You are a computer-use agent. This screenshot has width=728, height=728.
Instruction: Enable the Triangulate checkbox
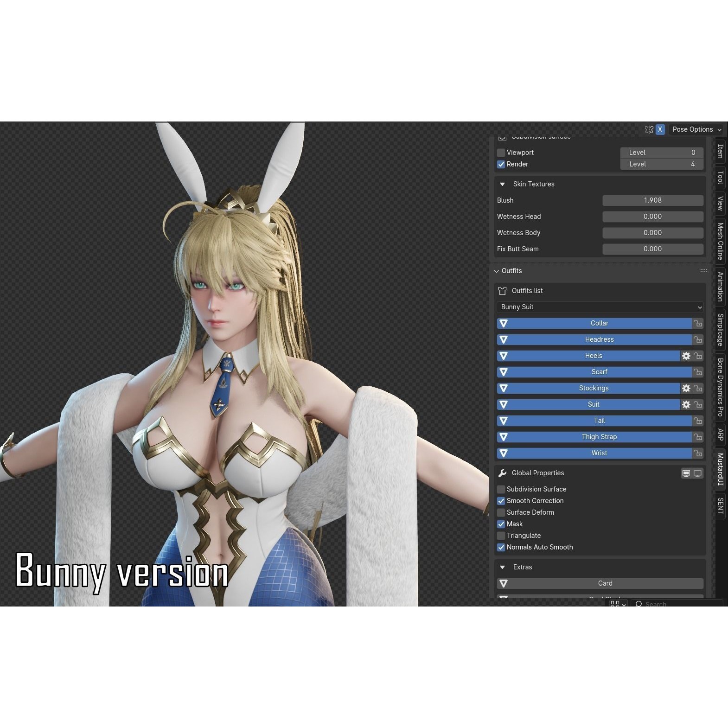(x=501, y=536)
